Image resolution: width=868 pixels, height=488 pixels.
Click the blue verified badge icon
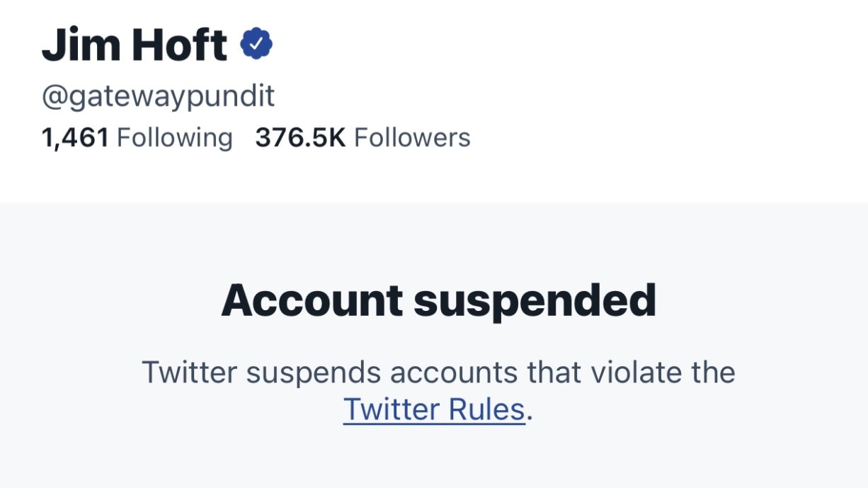256,45
